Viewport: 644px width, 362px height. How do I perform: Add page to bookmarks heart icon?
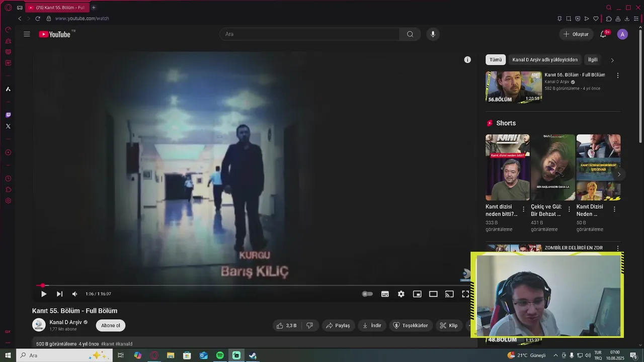(x=596, y=19)
